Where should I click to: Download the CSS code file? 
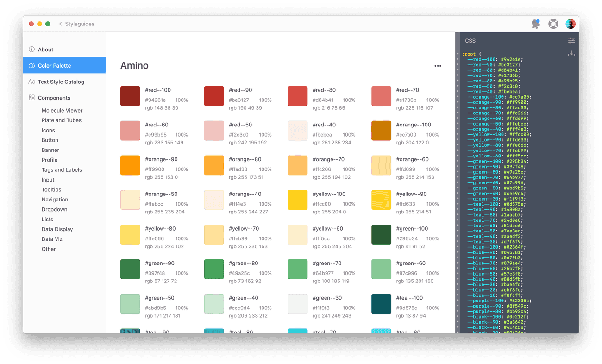571,54
